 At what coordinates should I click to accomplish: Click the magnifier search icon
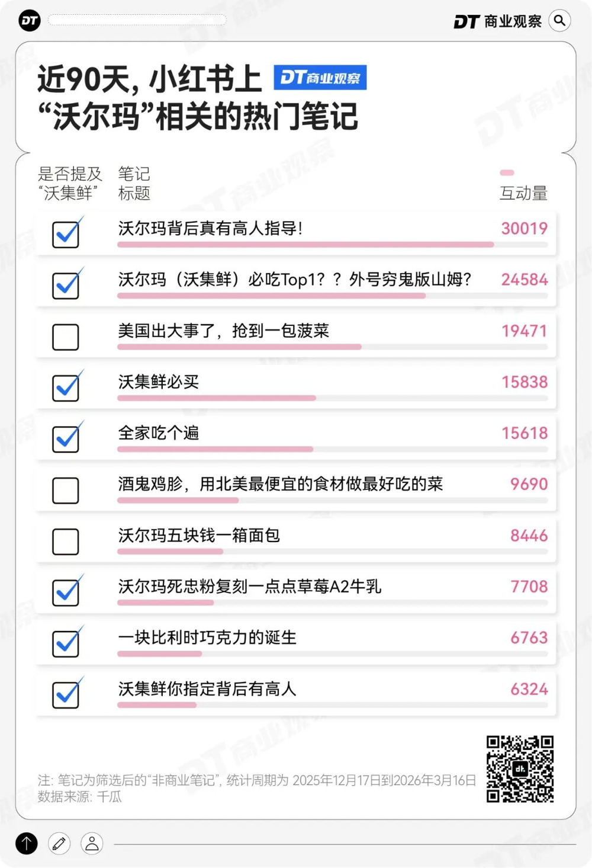click(x=559, y=21)
